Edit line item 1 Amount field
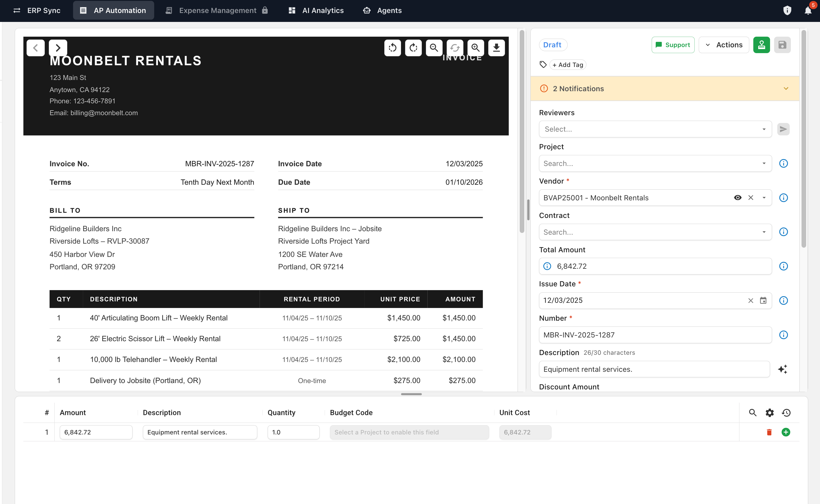This screenshot has height=504, width=820. point(96,432)
